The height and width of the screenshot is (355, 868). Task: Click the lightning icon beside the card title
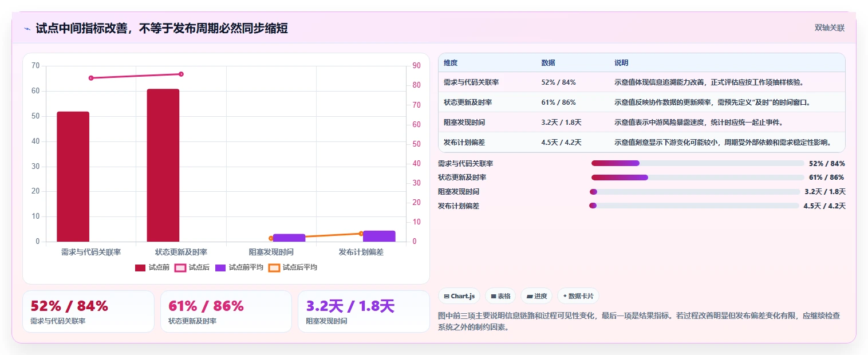click(x=27, y=29)
